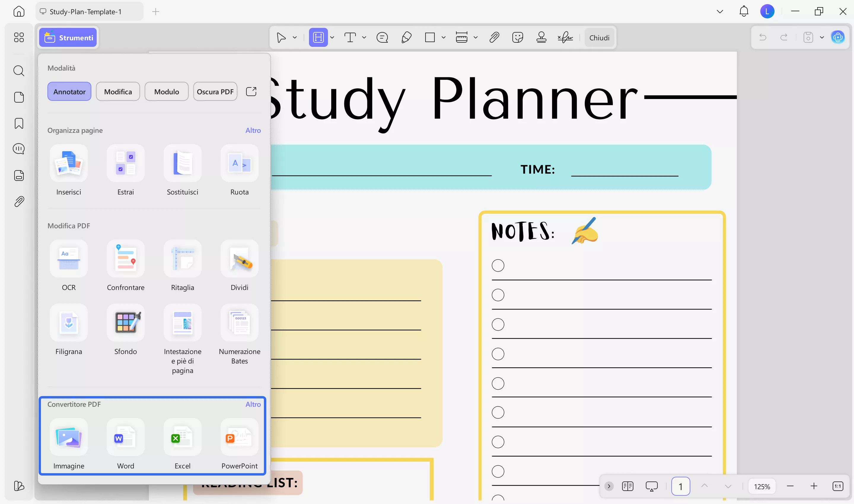
Task: Open the measure tool dropdown
Action: [x=475, y=37]
